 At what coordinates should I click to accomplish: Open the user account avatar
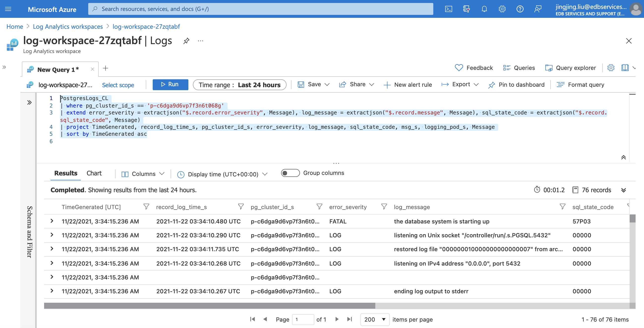(636, 9)
